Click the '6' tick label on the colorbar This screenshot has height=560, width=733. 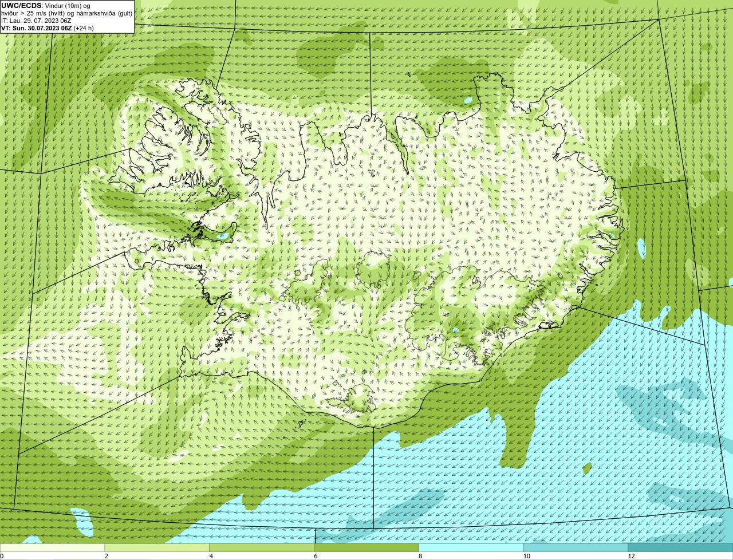(316, 556)
